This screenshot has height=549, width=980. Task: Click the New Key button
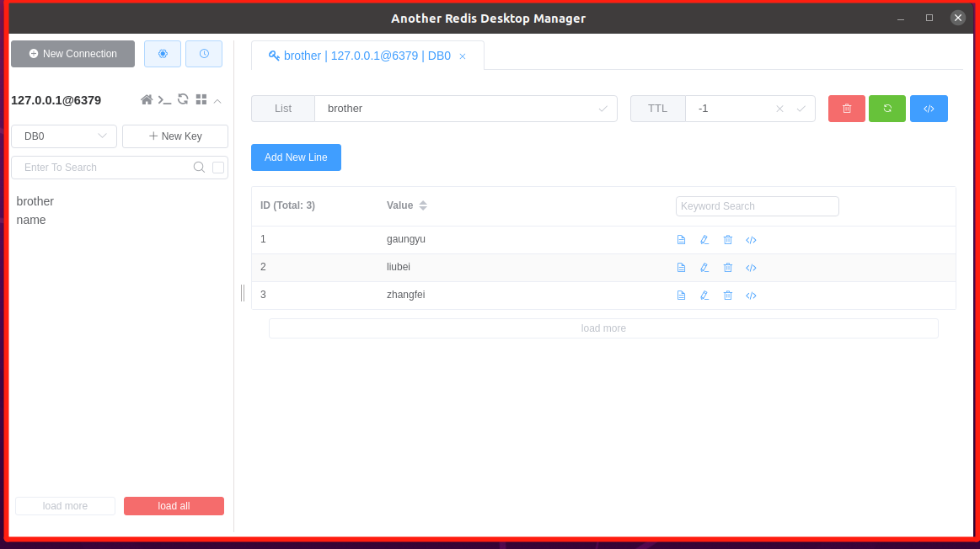click(175, 136)
